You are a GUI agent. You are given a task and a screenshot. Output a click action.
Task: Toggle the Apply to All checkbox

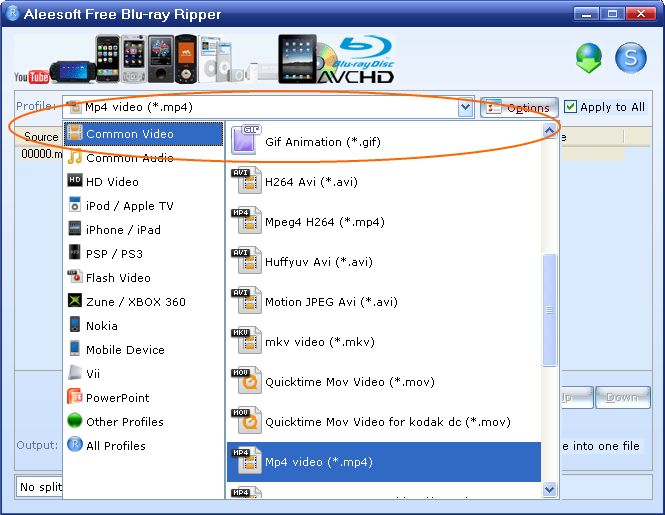click(570, 106)
